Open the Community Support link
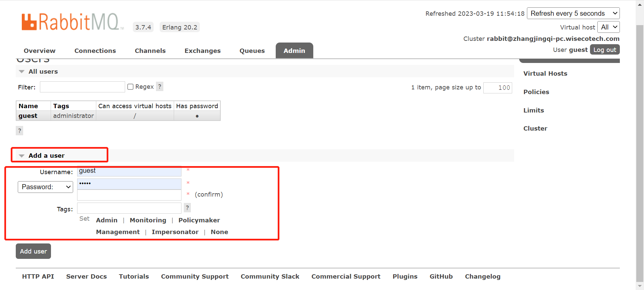The width and height of the screenshot is (644, 290). tap(195, 277)
